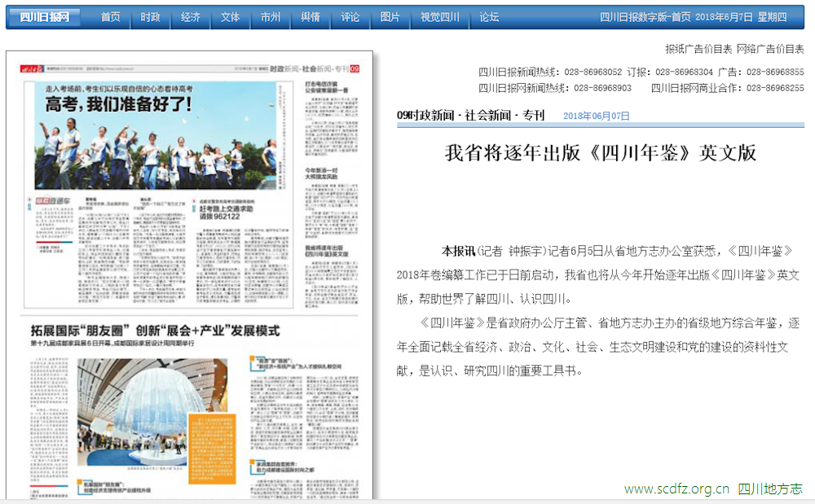815x504 pixels.
Task: Open the 首页 nav item
Action: click(x=110, y=17)
